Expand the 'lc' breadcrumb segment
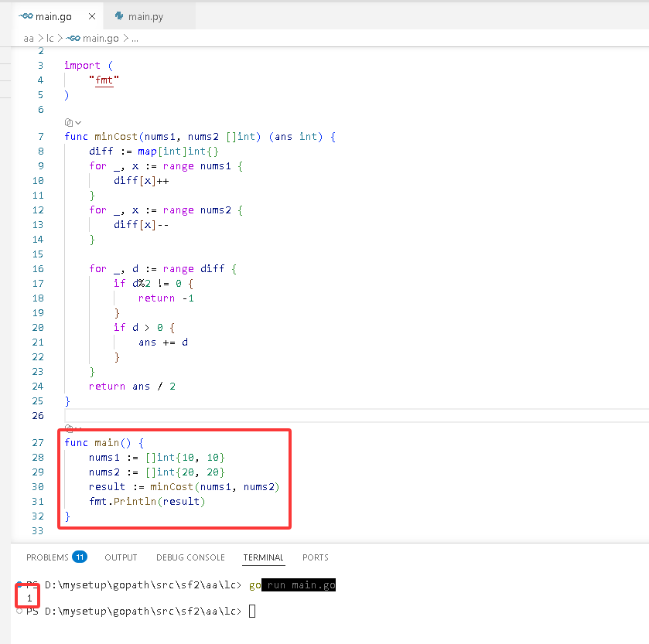 [x=50, y=39]
